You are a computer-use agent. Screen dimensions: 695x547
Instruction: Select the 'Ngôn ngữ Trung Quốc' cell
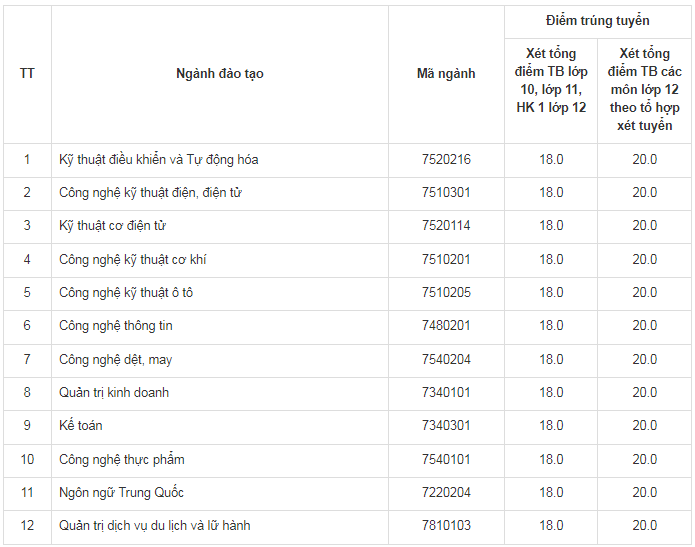click(121, 493)
